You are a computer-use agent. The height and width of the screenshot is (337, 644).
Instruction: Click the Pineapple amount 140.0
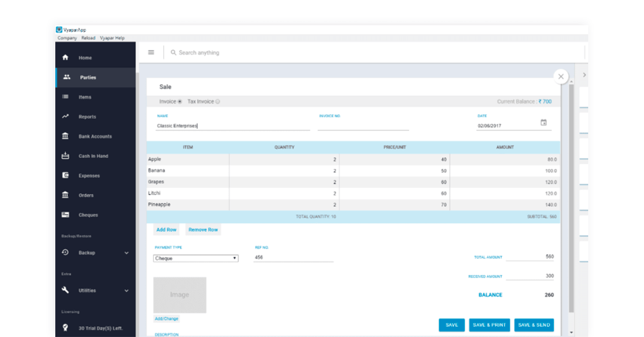pyautogui.click(x=505, y=205)
